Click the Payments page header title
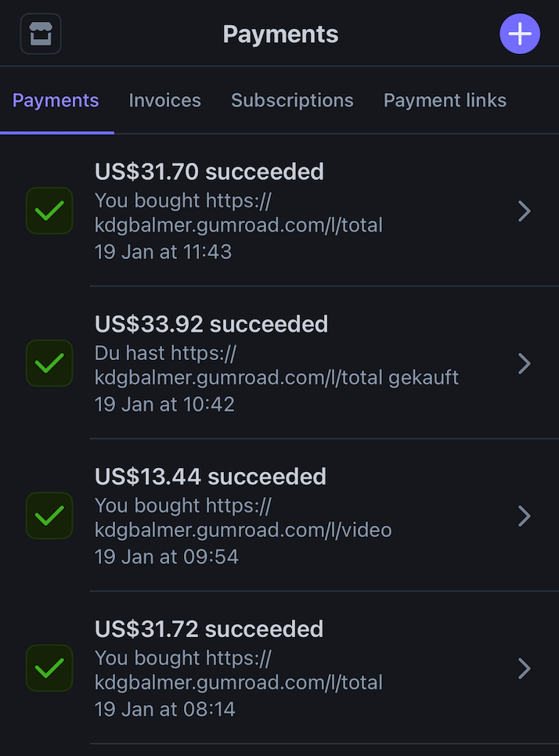Viewport: 559px width, 756px height. coord(280,34)
